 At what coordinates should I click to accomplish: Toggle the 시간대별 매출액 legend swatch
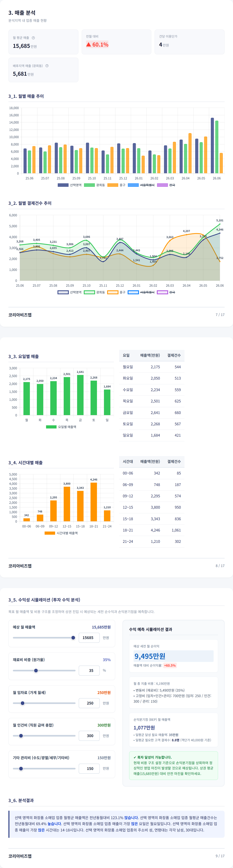pos(50,533)
